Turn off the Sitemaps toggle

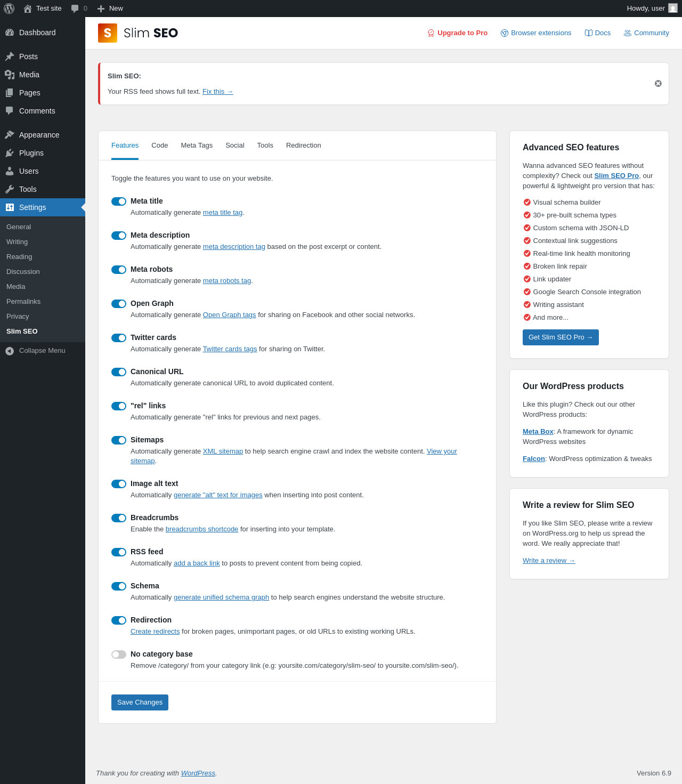tap(119, 440)
